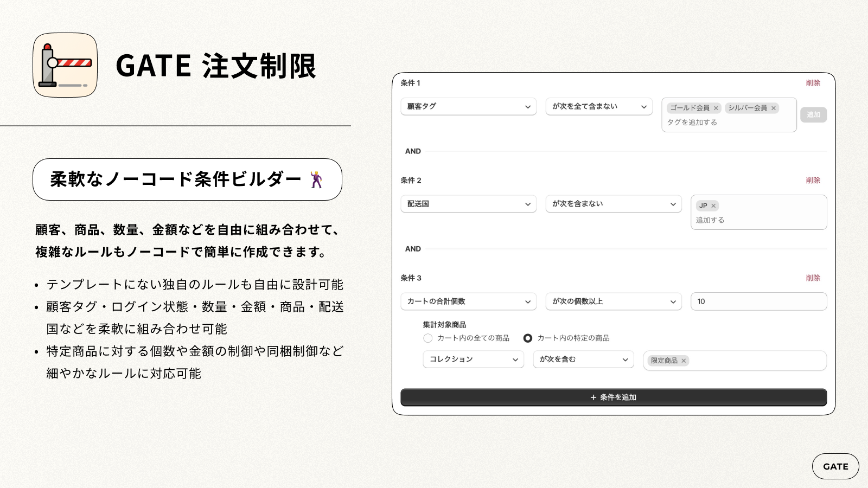The height and width of the screenshot is (488, 868).
Task: Remove the シルバー会員 tag
Action: [774, 108]
